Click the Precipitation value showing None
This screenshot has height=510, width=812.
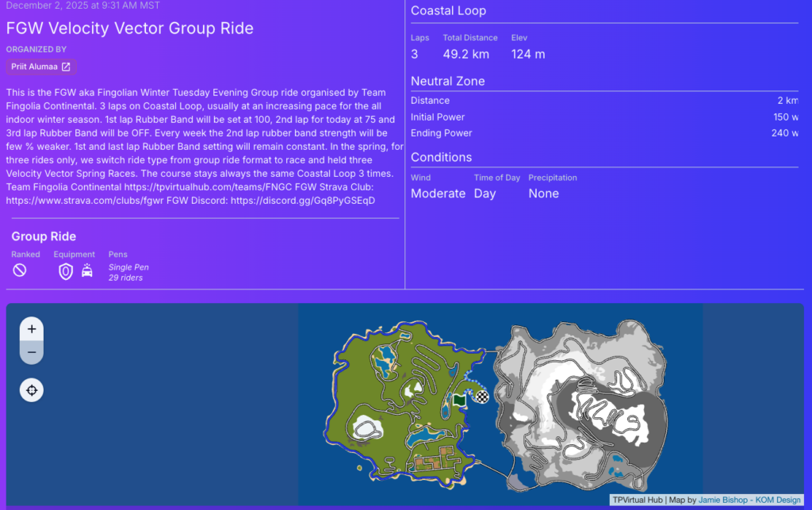[543, 193]
